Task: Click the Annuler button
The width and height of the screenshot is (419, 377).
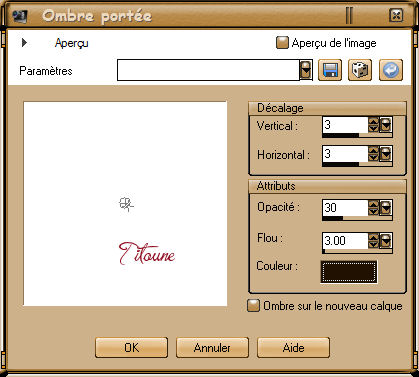Action: pyautogui.click(x=212, y=348)
